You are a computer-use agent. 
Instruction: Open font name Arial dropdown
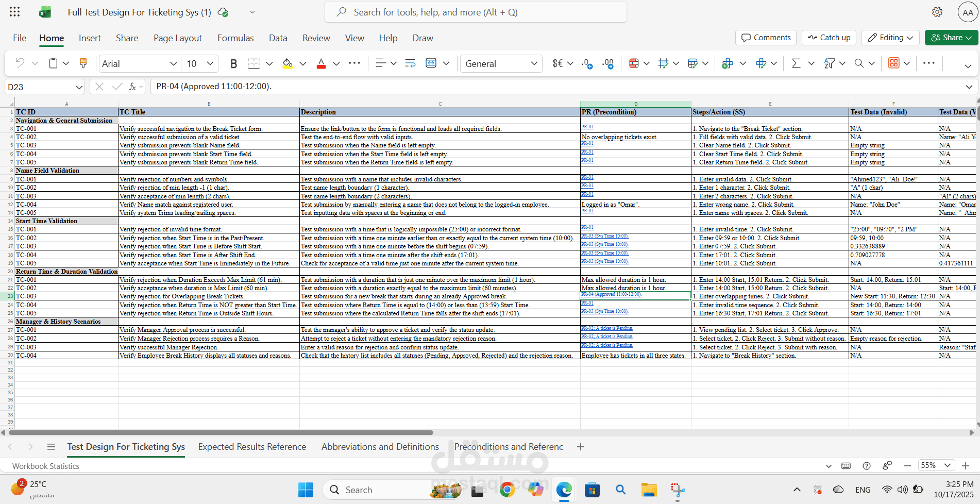pos(173,63)
